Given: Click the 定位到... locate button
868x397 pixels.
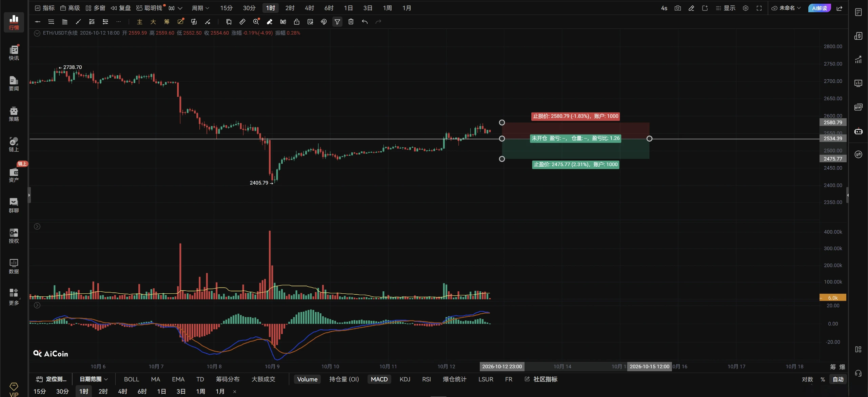Looking at the screenshot, I should click(x=52, y=379).
